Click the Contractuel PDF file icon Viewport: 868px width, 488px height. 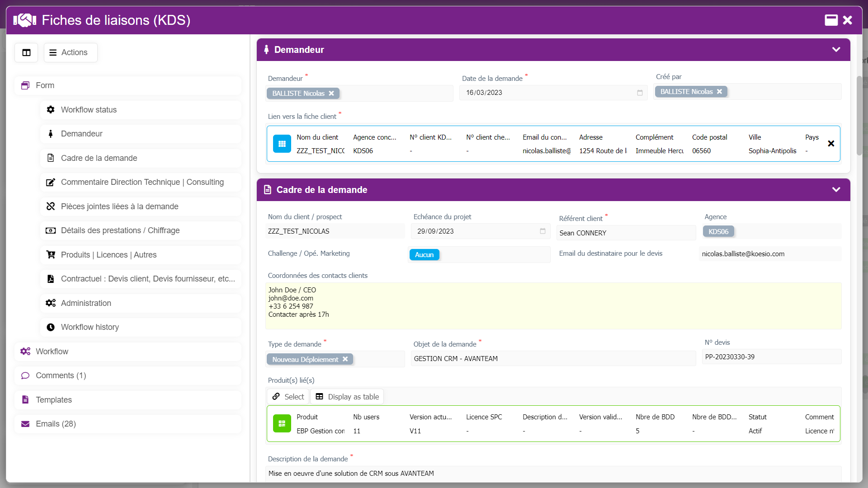pos(51,279)
